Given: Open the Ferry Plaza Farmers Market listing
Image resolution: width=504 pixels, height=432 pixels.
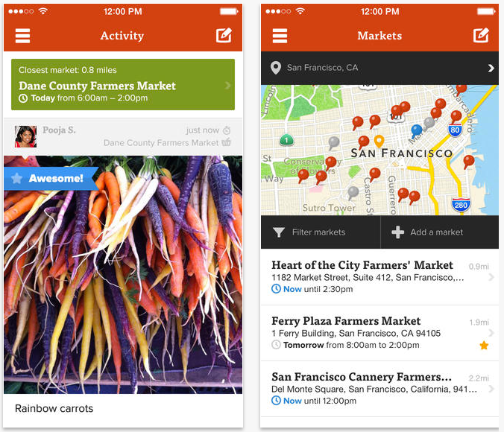Looking at the screenshot, I should [379, 333].
